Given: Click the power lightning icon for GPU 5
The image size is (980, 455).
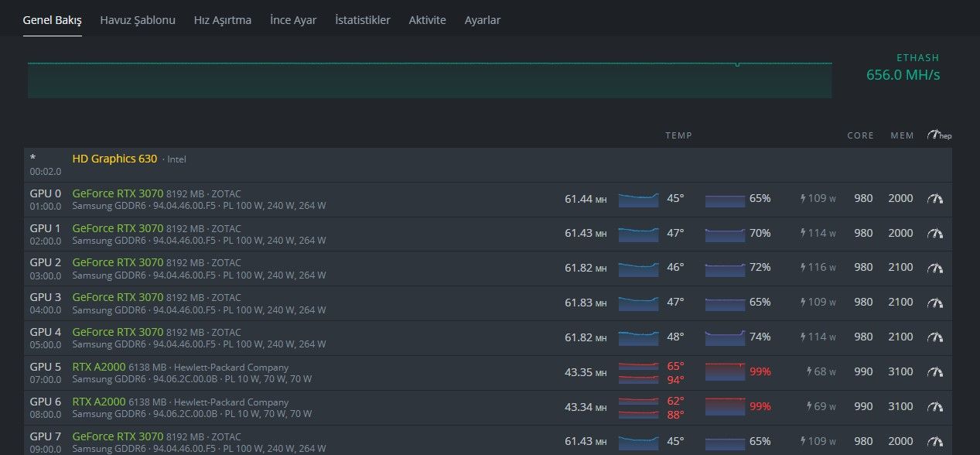Looking at the screenshot, I should click(811, 372).
